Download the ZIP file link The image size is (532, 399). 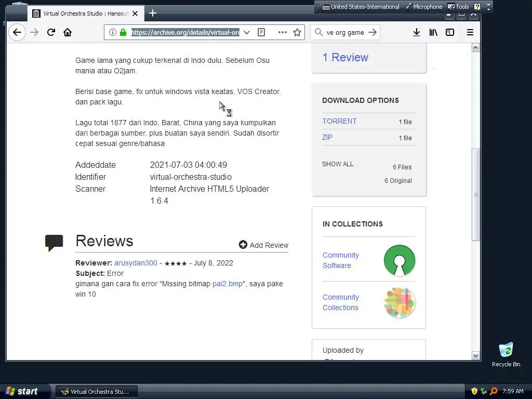(x=327, y=137)
